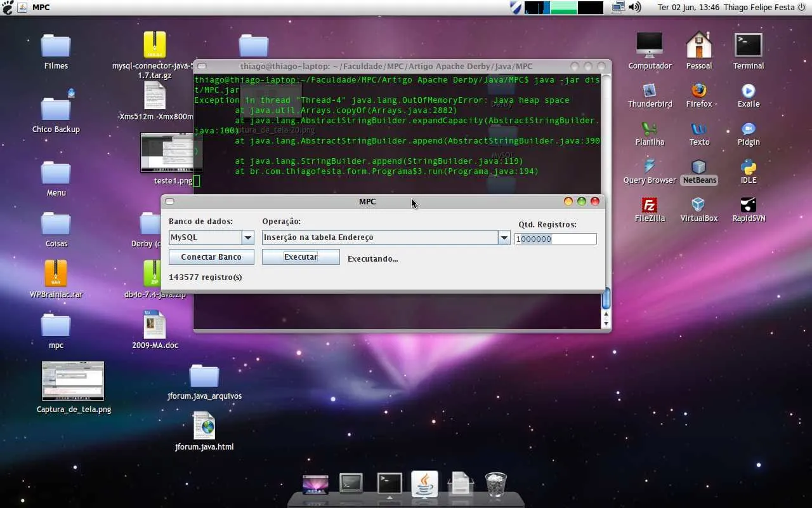Open the volume control in top panel
The height and width of the screenshot is (508, 812).
coord(634,8)
